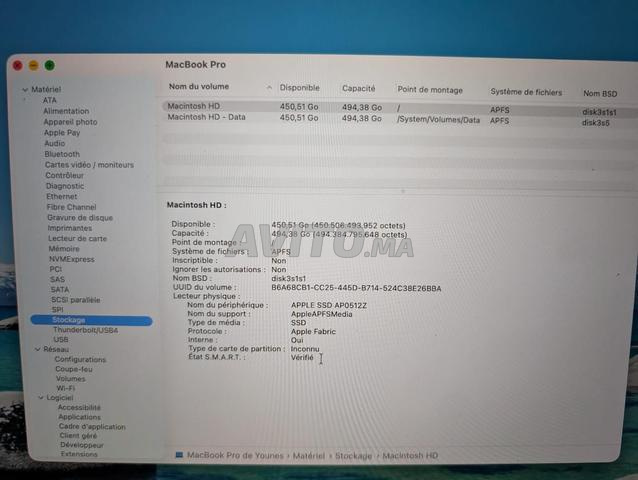Collapse the Matériel section
This screenshot has width=638, height=480.
[x=25, y=90]
